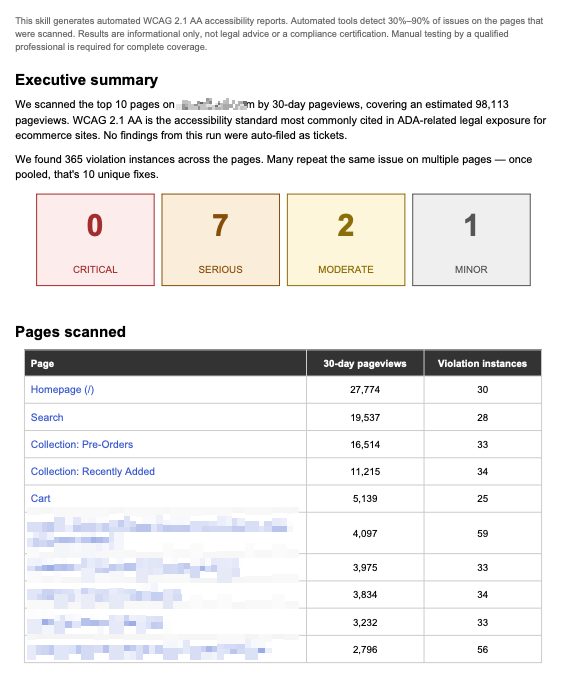This screenshot has width=576, height=683.
Task: Open the Collection: Pre-Orders link
Action: pos(82,444)
